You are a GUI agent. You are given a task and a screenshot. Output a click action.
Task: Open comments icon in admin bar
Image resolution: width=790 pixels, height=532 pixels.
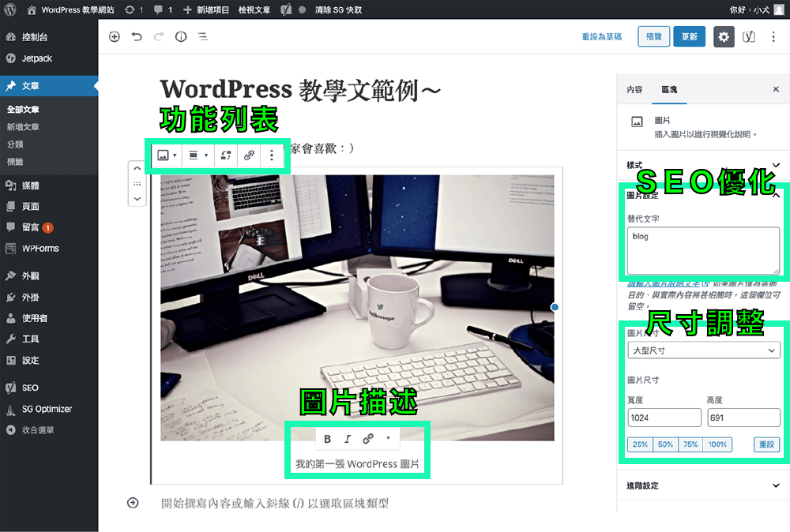click(163, 9)
